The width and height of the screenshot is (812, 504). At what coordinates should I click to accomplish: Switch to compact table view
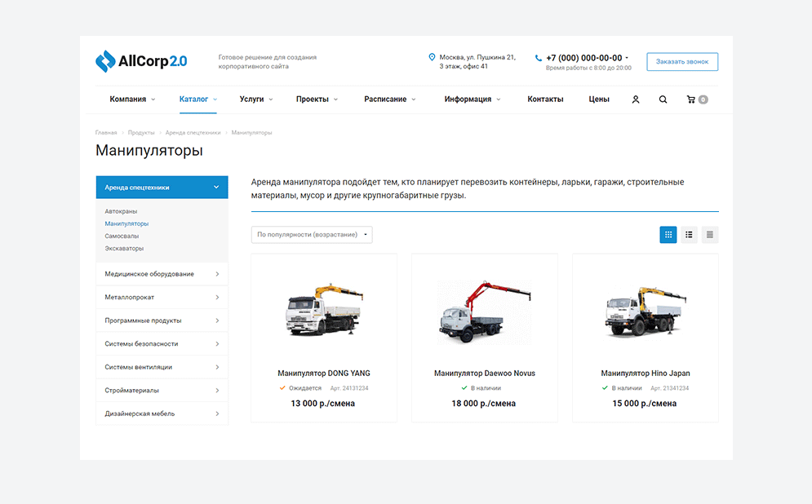(x=710, y=235)
